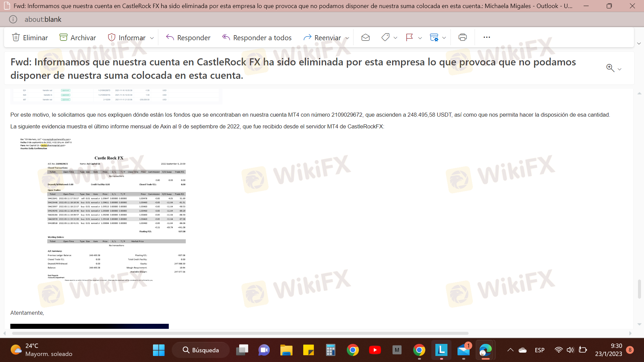Click the zoom magnifier icon
644x362 pixels.
tap(610, 68)
